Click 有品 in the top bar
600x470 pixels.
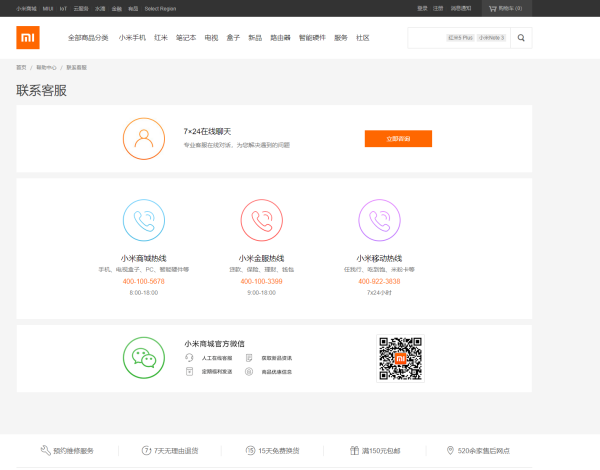point(133,8)
